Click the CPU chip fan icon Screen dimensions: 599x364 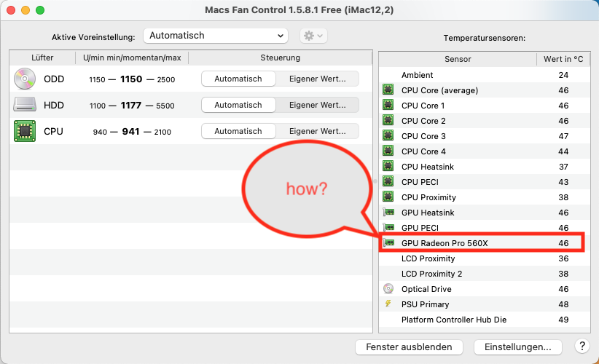(25, 131)
